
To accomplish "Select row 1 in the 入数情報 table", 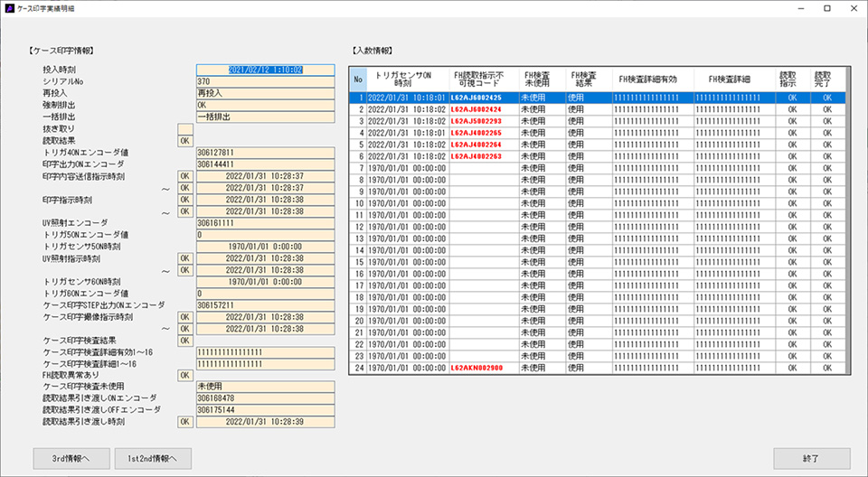I will tap(597, 97).
